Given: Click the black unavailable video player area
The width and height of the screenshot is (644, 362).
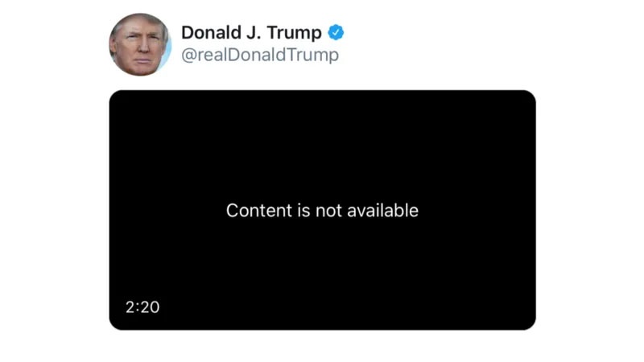Looking at the screenshot, I should [323, 210].
